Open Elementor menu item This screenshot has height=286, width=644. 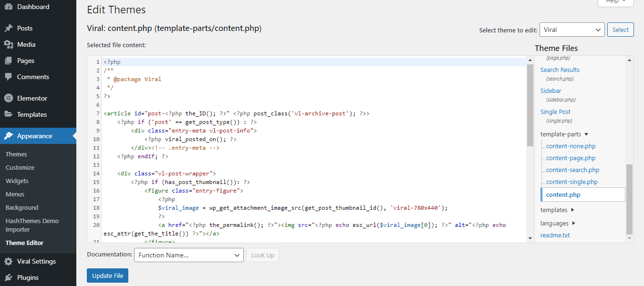(x=38, y=98)
